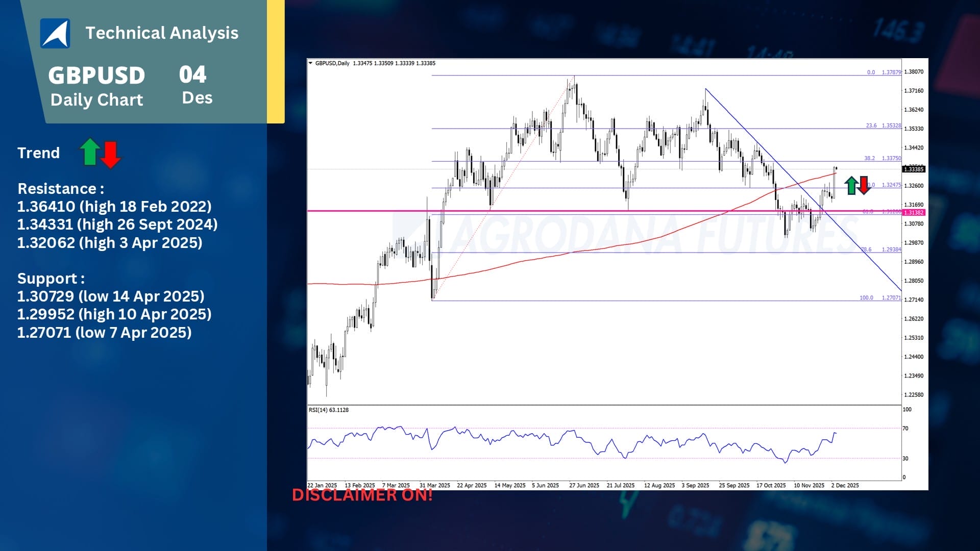Click the black current price tag 1.33385
The width and height of the screenshot is (980, 551).
pyautogui.click(x=913, y=169)
